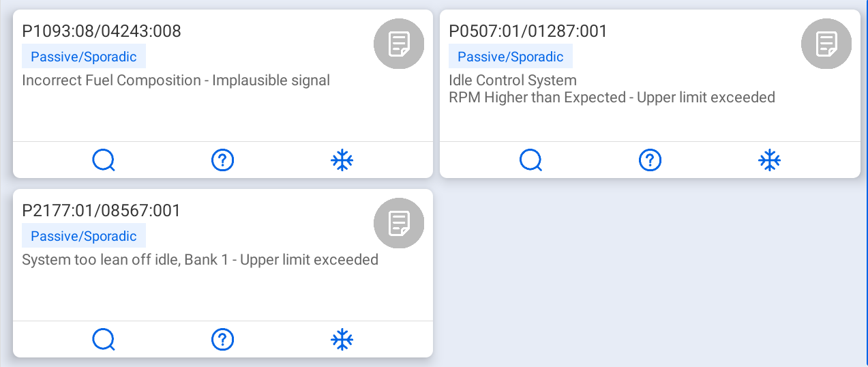Open report note icon for P1093 fault
The height and width of the screenshot is (367, 868).
coord(399,44)
